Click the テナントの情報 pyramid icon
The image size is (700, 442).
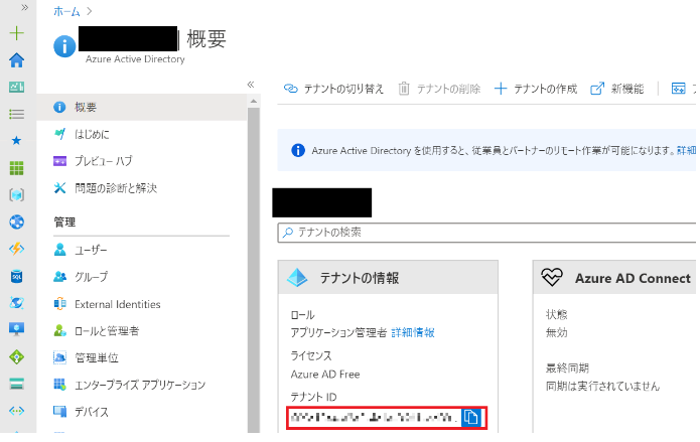click(x=297, y=278)
